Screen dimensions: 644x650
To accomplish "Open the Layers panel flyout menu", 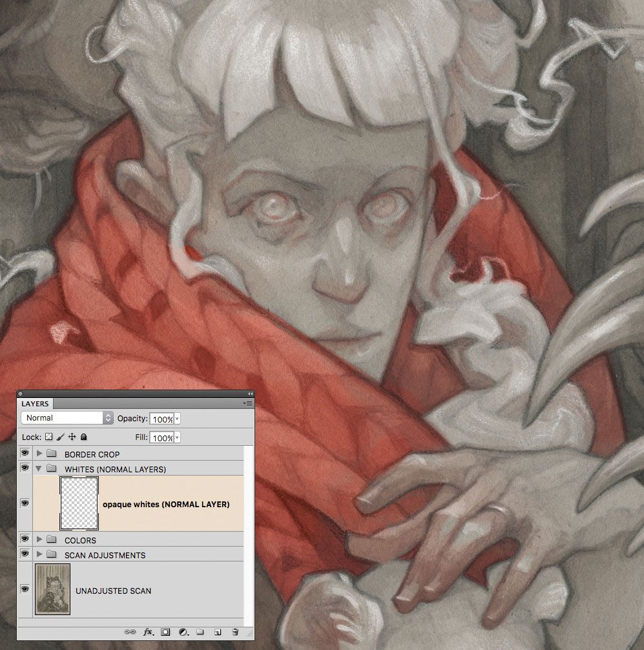I will click(x=247, y=404).
